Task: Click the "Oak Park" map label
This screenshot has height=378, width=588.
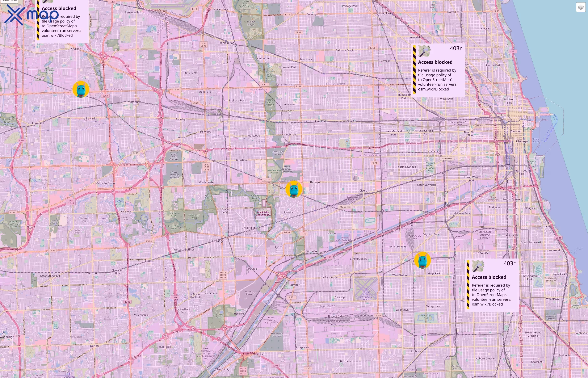Action: 321,121
